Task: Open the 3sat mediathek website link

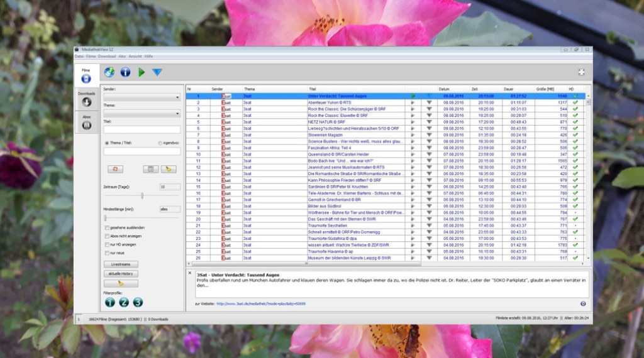Action: pyautogui.click(x=261, y=303)
